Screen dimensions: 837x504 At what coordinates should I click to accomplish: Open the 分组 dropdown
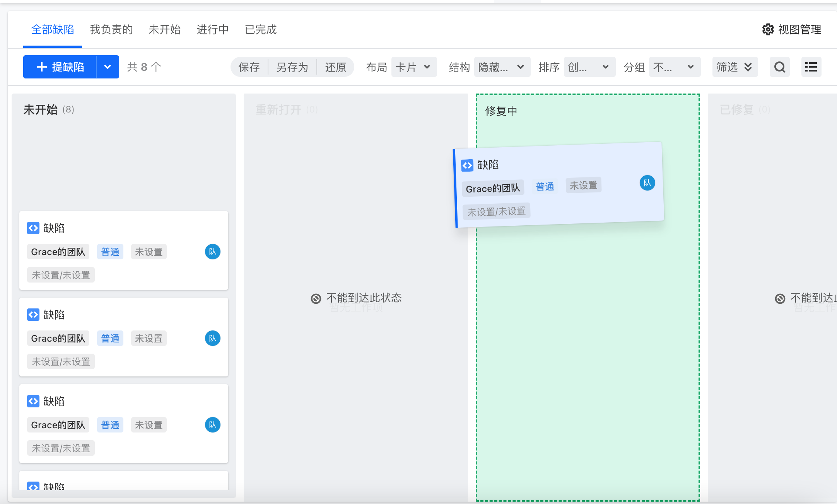674,67
